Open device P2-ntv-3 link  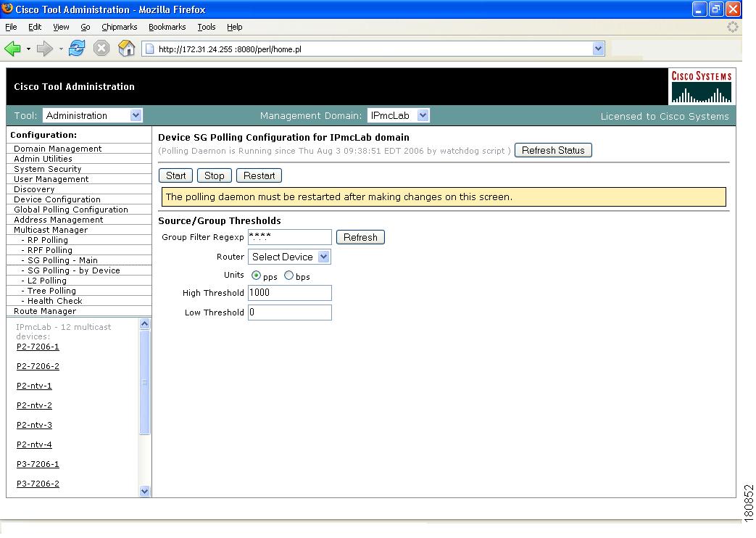(x=34, y=425)
